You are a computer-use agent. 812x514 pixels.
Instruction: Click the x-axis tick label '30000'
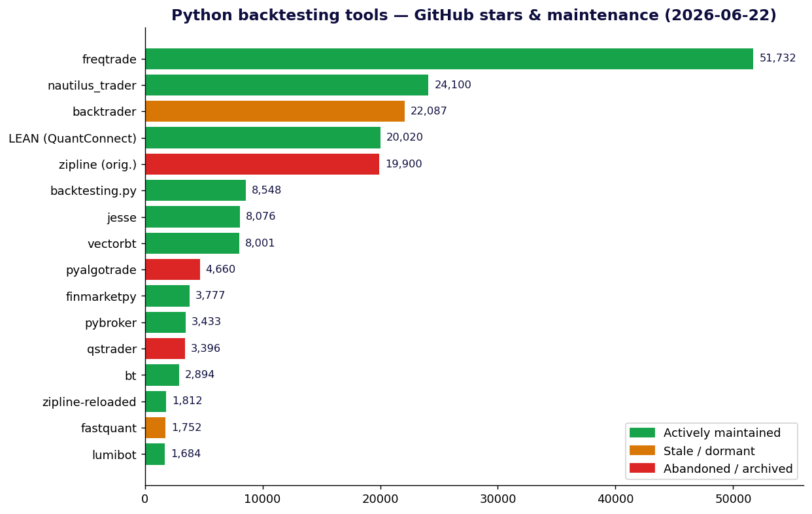498,500
